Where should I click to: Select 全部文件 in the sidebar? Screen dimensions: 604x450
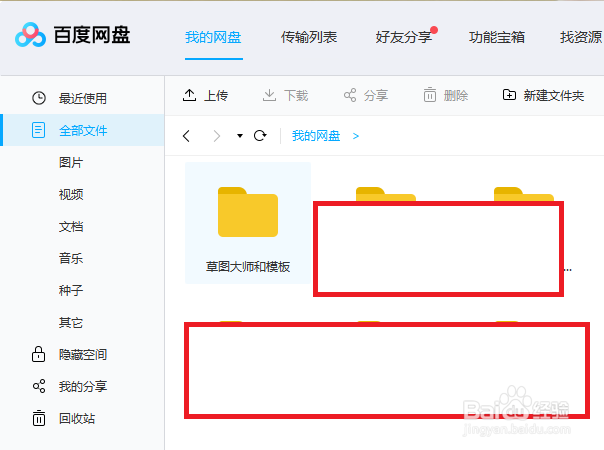83,131
